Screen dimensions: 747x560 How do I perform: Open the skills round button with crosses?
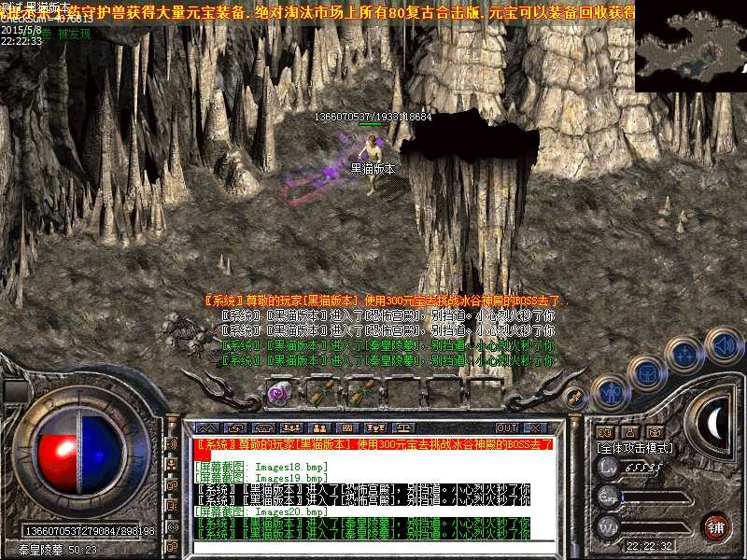click(x=684, y=355)
